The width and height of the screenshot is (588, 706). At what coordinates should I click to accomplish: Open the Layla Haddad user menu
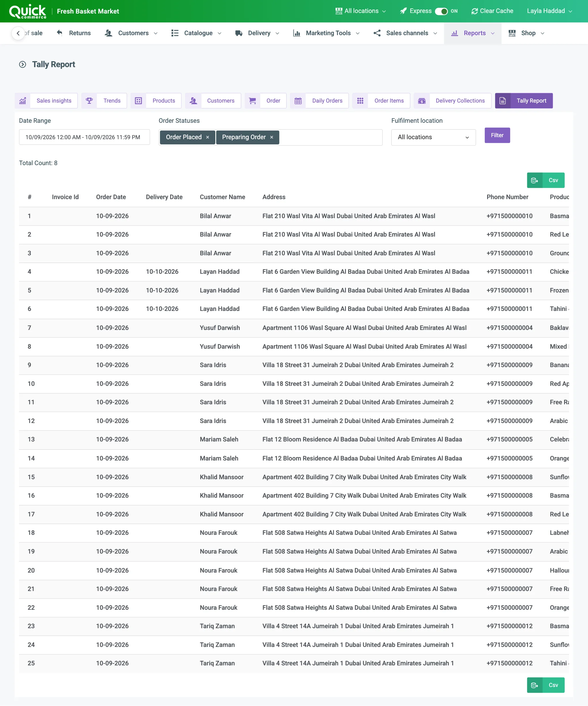pos(549,11)
